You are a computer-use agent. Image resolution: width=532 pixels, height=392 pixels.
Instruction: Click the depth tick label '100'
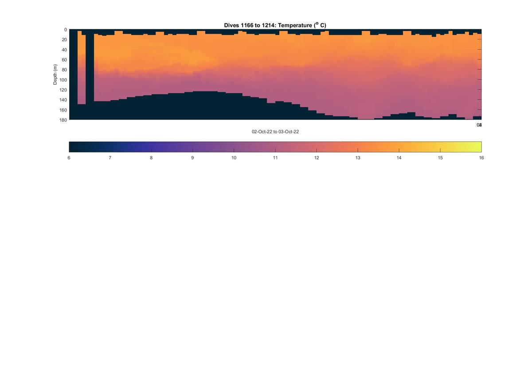63,80
